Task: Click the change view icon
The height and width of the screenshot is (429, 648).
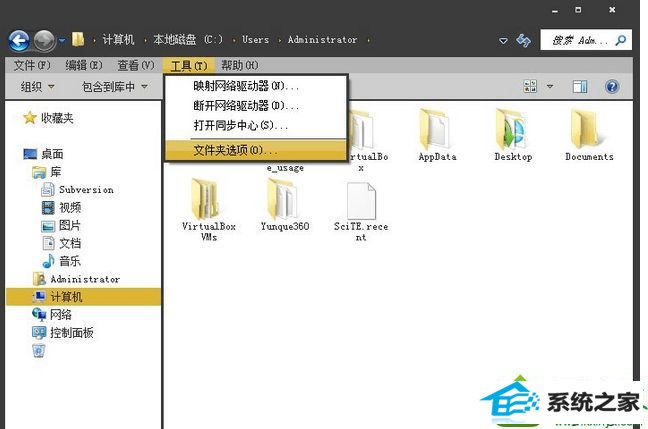Action: (530, 86)
